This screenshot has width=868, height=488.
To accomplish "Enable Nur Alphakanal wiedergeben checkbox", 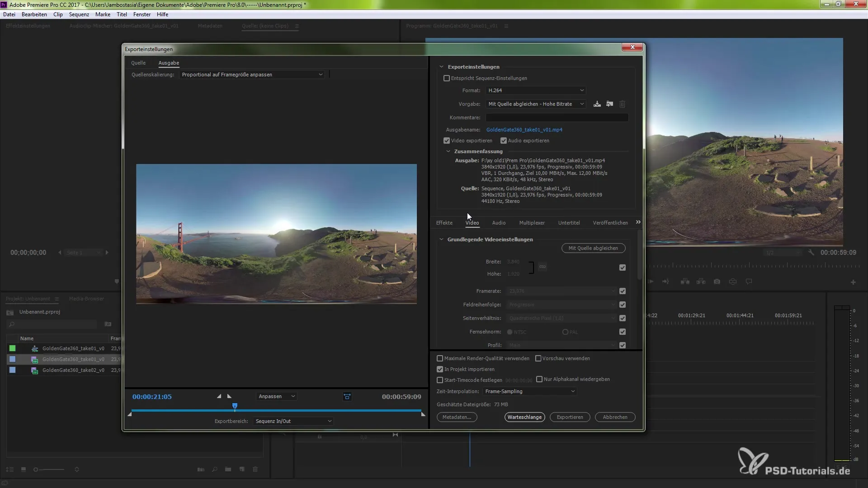I will [539, 379].
